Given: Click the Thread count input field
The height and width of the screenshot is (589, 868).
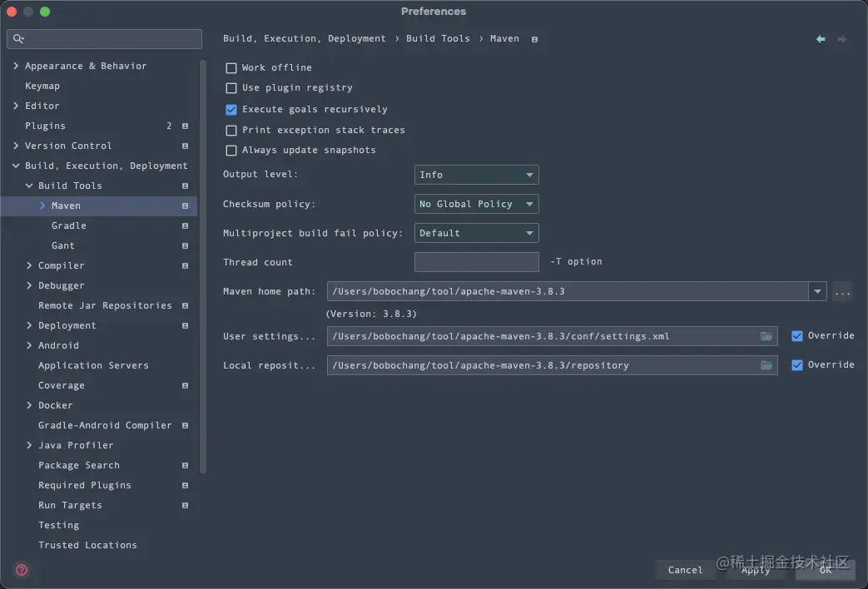Looking at the screenshot, I should 476,262.
